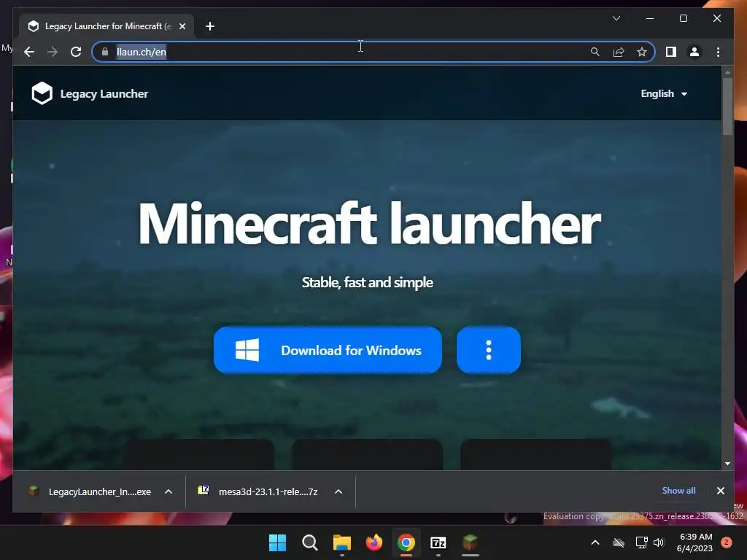
Task: Click Show all downloads link
Action: (x=678, y=491)
